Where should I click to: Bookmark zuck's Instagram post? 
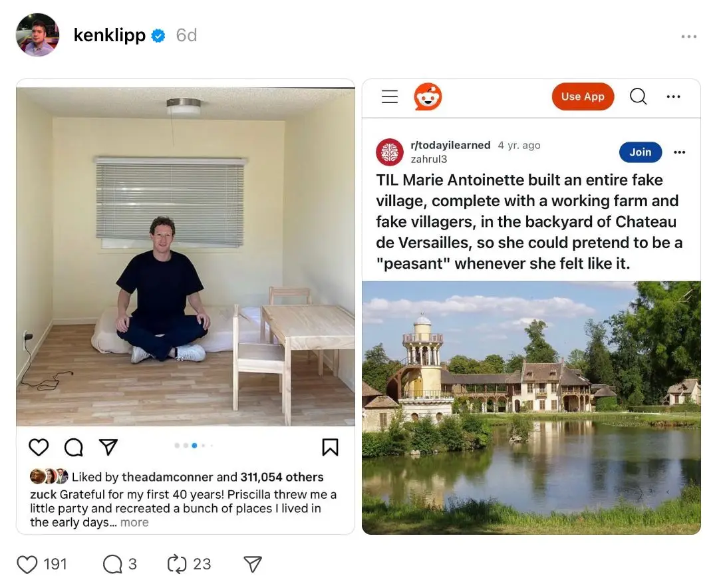pos(330,448)
